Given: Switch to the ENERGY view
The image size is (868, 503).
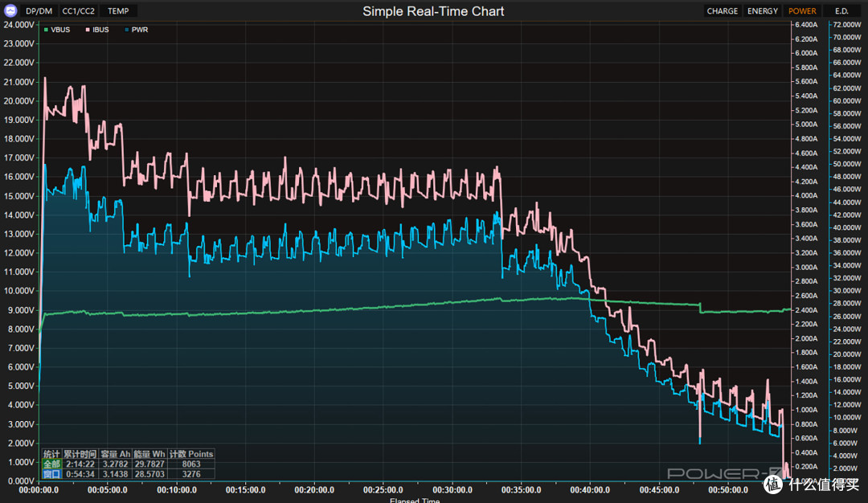Looking at the screenshot, I should 762,11.
